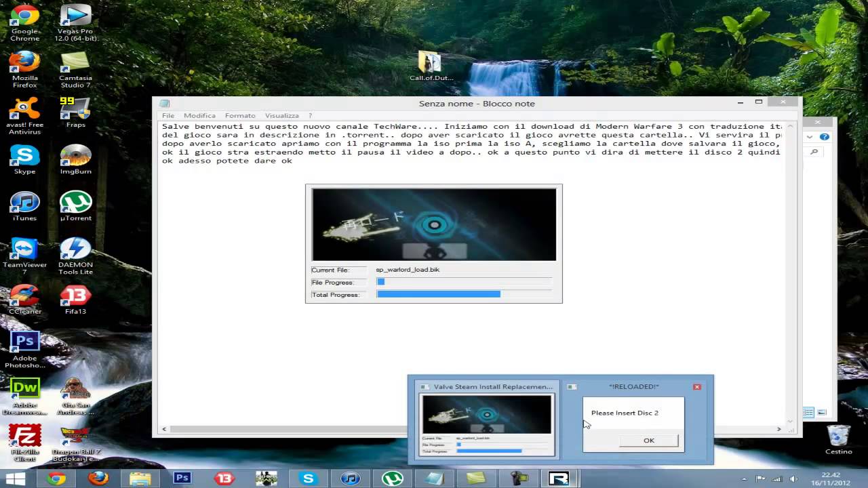
Task: Switch to large icons view in background Explorer
Action: point(822,412)
